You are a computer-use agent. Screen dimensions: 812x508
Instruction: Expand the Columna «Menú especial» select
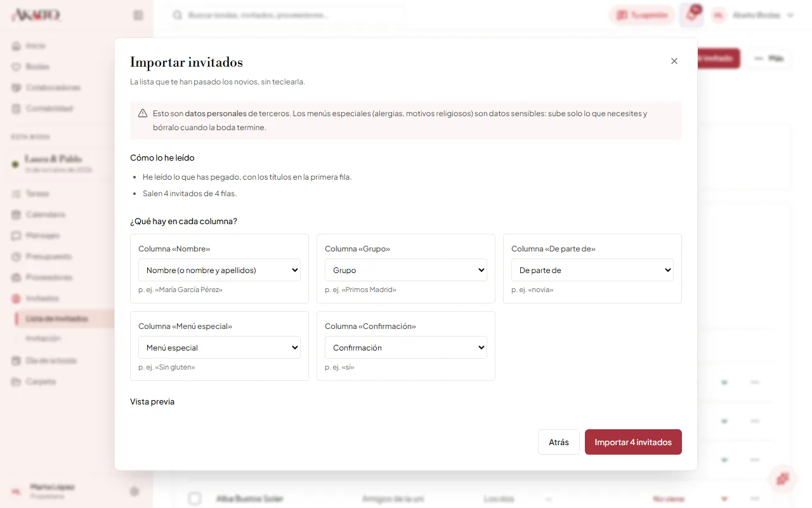coord(219,347)
